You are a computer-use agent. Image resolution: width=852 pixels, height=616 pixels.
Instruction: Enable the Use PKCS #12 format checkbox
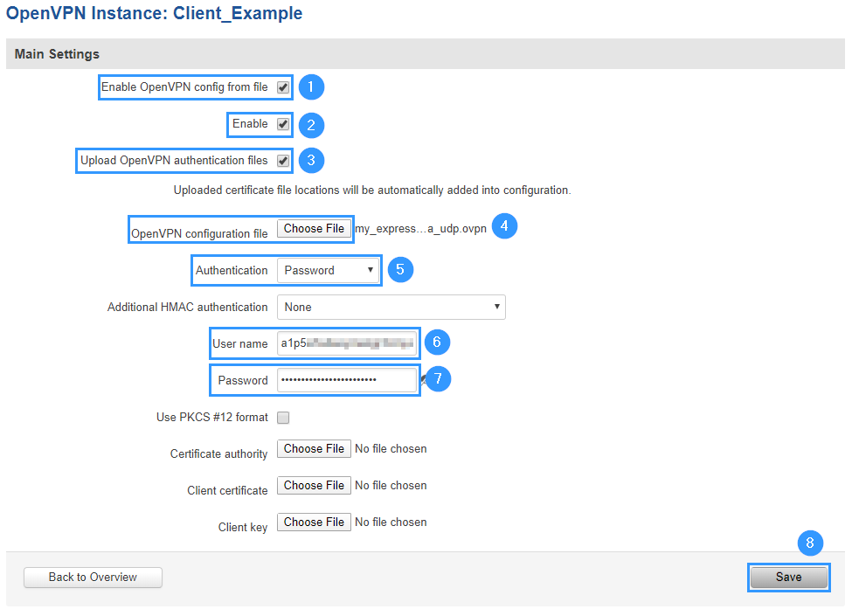click(x=283, y=418)
